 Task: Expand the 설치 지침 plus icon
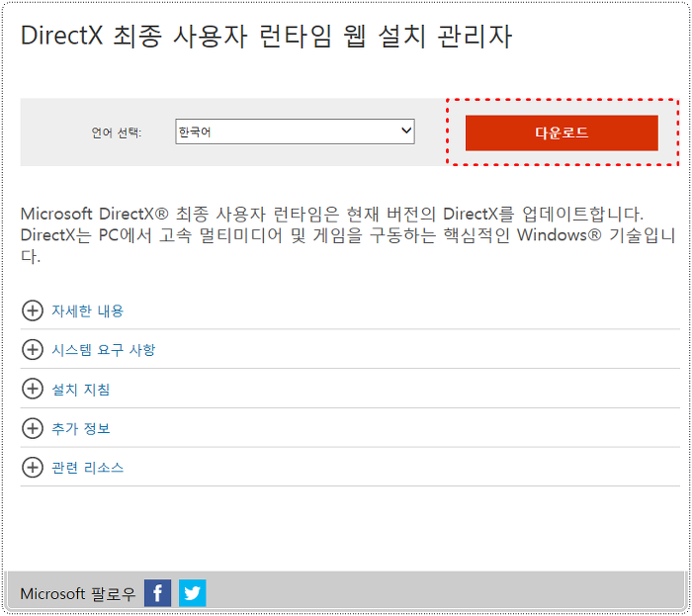click(x=33, y=389)
